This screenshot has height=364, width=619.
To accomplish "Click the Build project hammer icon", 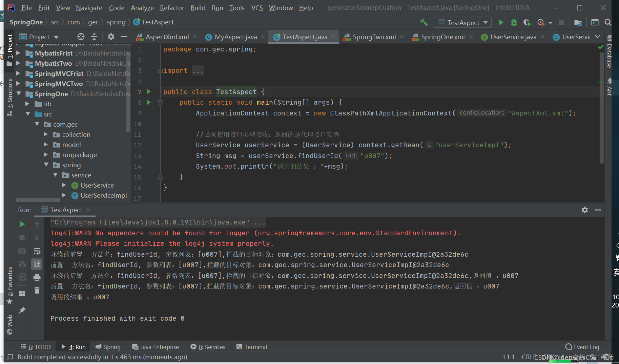I will click(x=424, y=22).
